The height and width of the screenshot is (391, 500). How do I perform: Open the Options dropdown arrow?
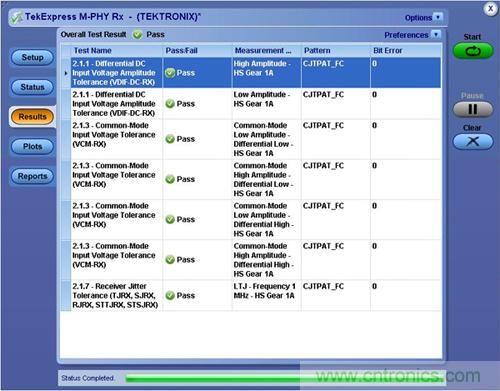(438, 17)
